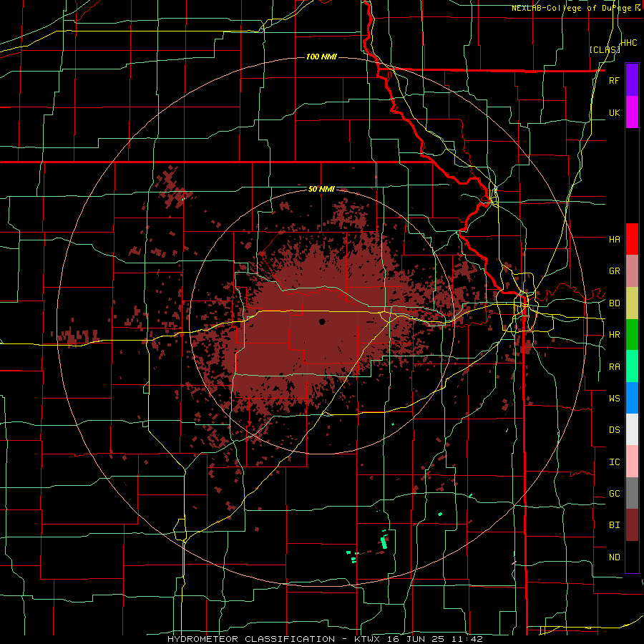Click the WS legend label
The height and width of the screenshot is (644, 644).
point(614,398)
